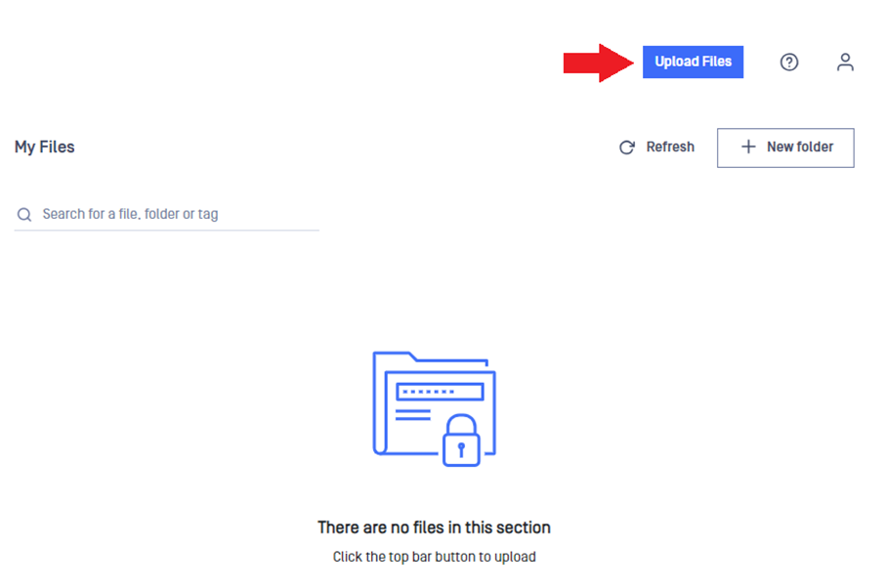Click the word 'Files' in Upload Files
888x588 pixels.
(x=716, y=62)
